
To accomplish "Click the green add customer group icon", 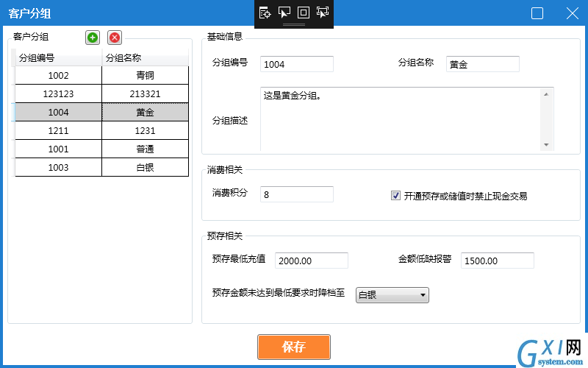I will pyautogui.click(x=93, y=38).
